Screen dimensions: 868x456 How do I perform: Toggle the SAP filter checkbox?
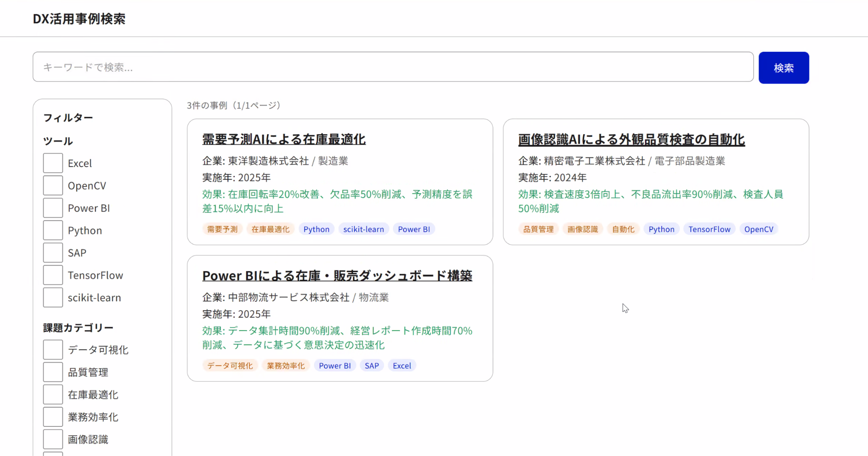coord(53,253)
